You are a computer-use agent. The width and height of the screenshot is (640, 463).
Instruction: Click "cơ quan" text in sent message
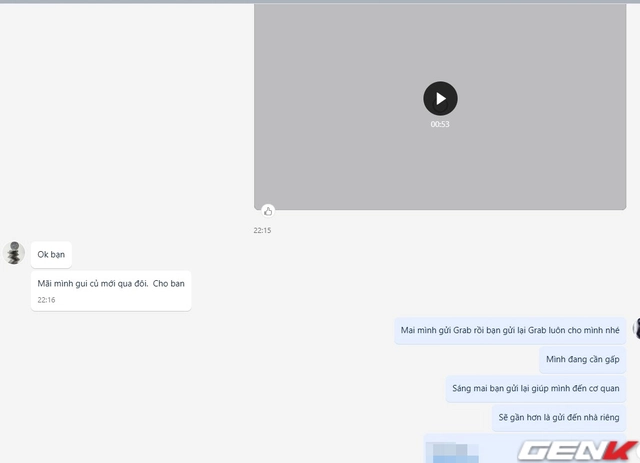602,388
